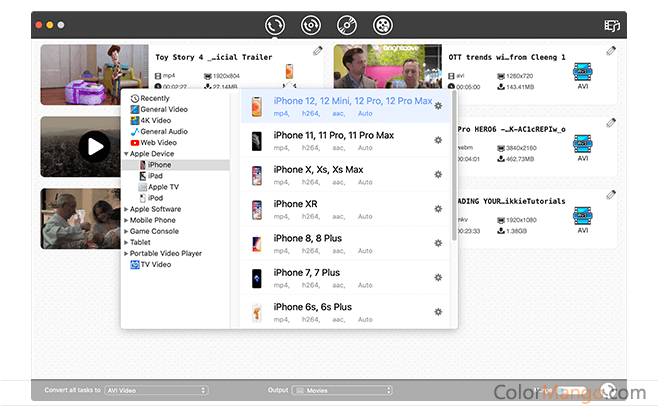Screen dimensions: 658x412
Task: Open settings gear for iPhone 6s, 6s Plus
Action: click(438, 312)
